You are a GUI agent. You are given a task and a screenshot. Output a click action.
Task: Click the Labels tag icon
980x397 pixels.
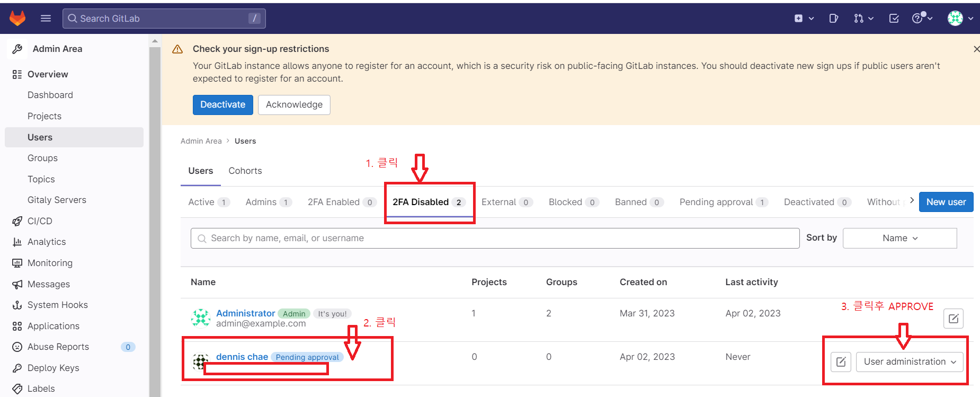click(17, 389)
